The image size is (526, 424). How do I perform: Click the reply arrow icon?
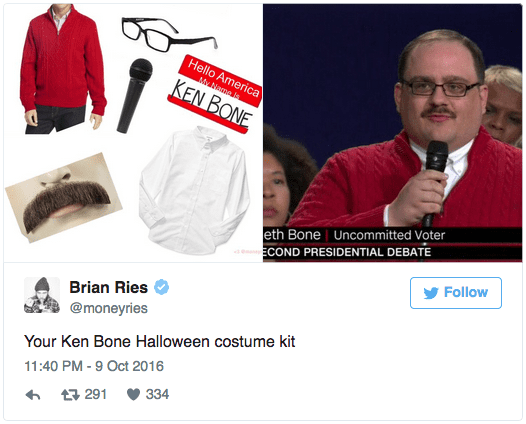point(33,395)
